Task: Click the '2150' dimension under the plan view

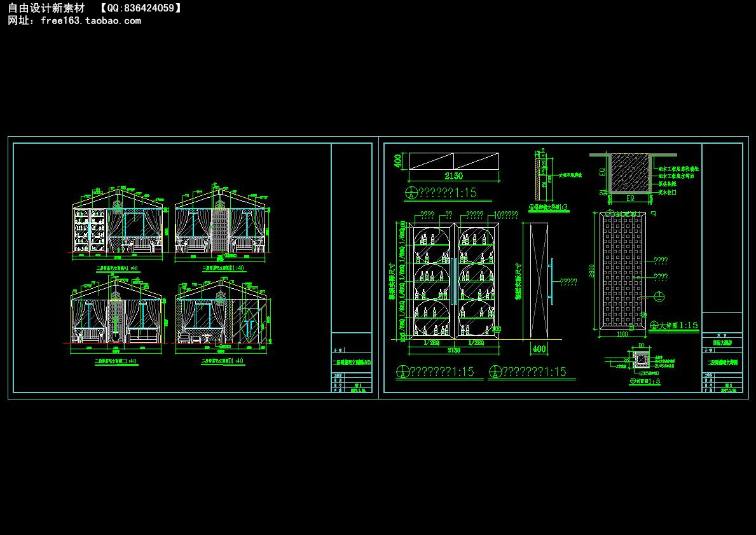Action: click(454, 176)
